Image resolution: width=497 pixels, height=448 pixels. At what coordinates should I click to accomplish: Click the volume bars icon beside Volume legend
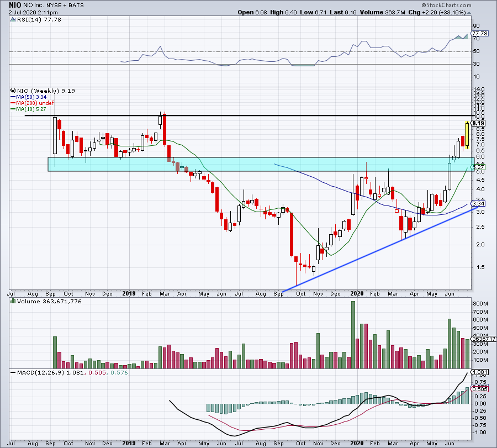click(13, 301)
